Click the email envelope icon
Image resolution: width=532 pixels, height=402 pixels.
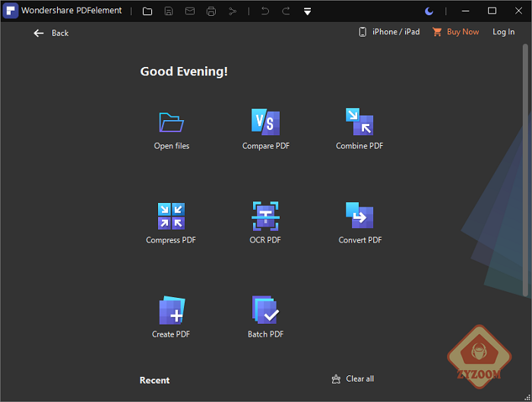[190, 11]
